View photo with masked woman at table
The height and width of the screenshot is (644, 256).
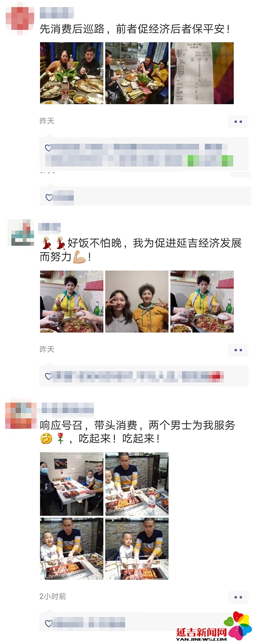(72, 484)
